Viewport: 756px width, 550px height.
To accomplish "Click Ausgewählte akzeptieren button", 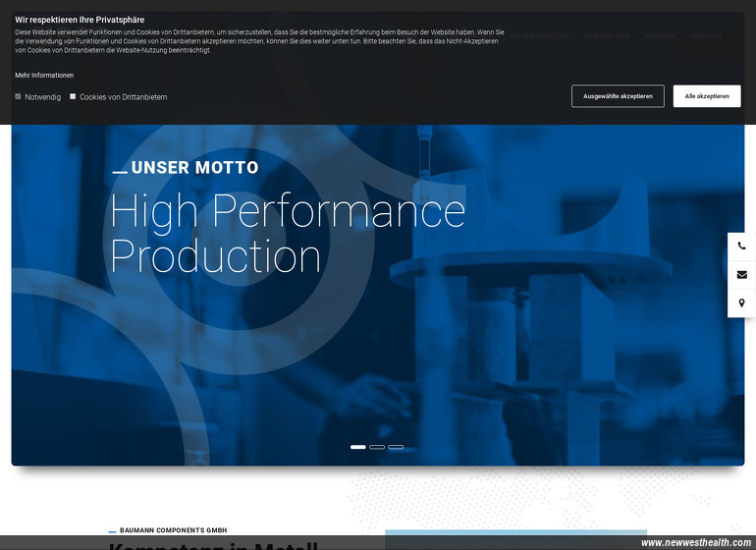I will (x=618, y=96).
